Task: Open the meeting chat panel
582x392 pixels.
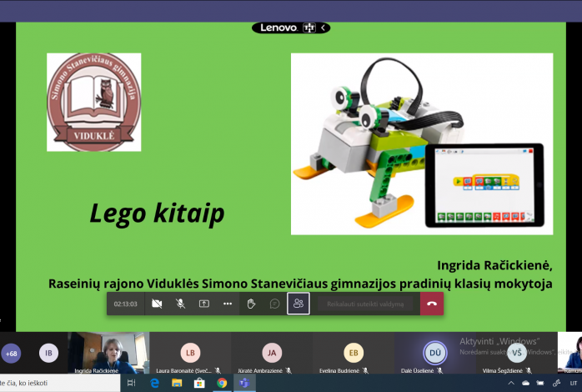Action: click(x=274, y=304)
